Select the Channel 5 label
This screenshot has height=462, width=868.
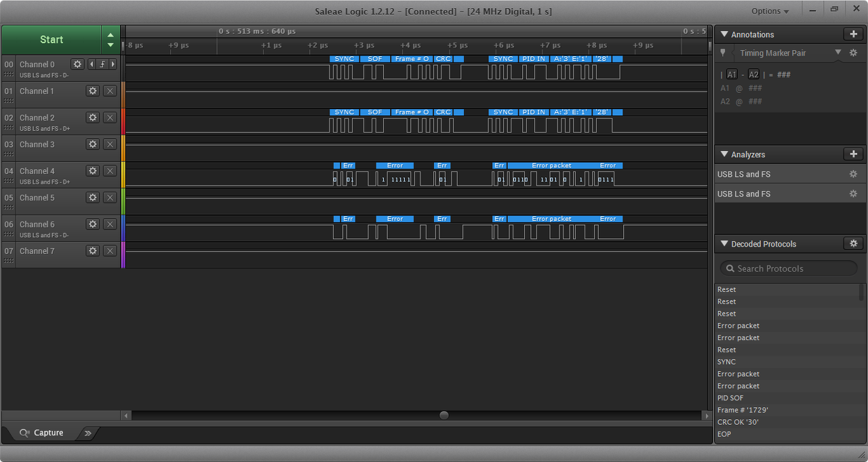point(37,198)
